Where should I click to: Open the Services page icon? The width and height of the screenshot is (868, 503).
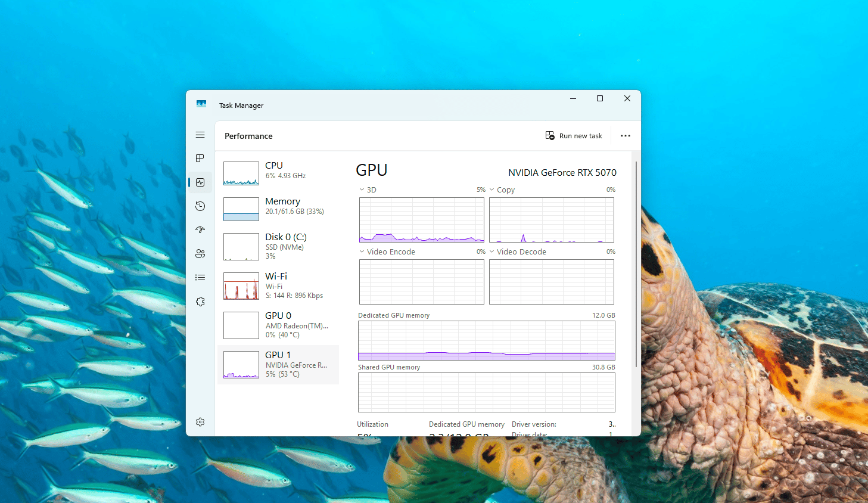(x=200, y=302)
